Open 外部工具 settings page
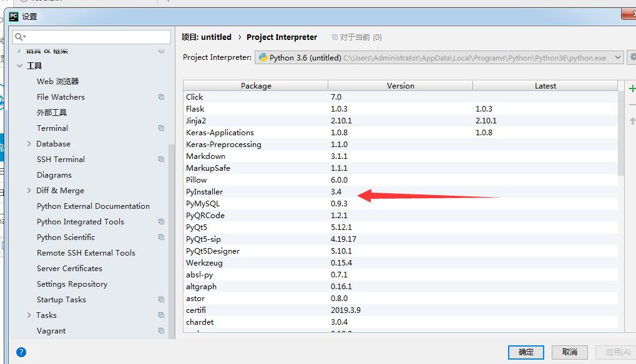Screen dimensions: 636x364 pos(52,113)
